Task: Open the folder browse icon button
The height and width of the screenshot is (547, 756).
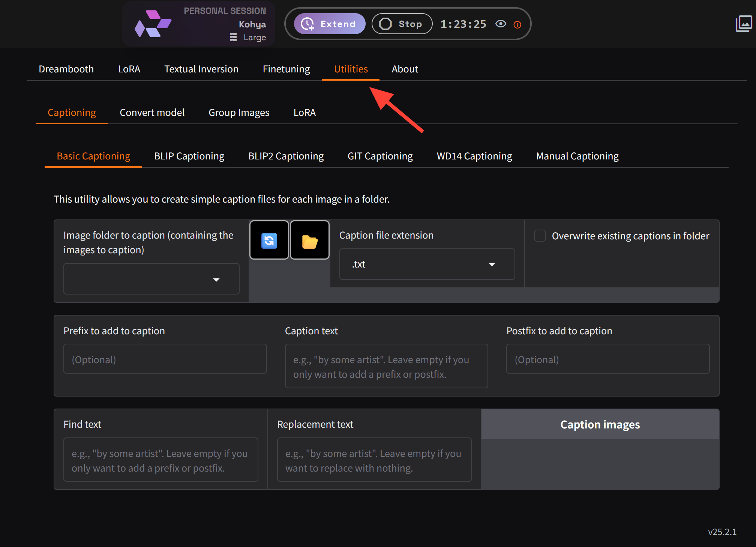Action: pos(310,240)
